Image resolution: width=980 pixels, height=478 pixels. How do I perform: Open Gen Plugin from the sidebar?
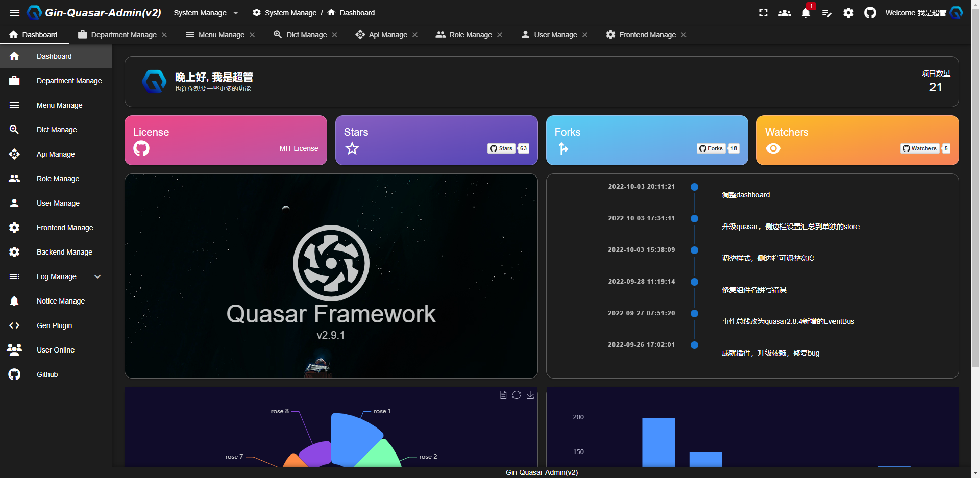[x=54, y=325]
